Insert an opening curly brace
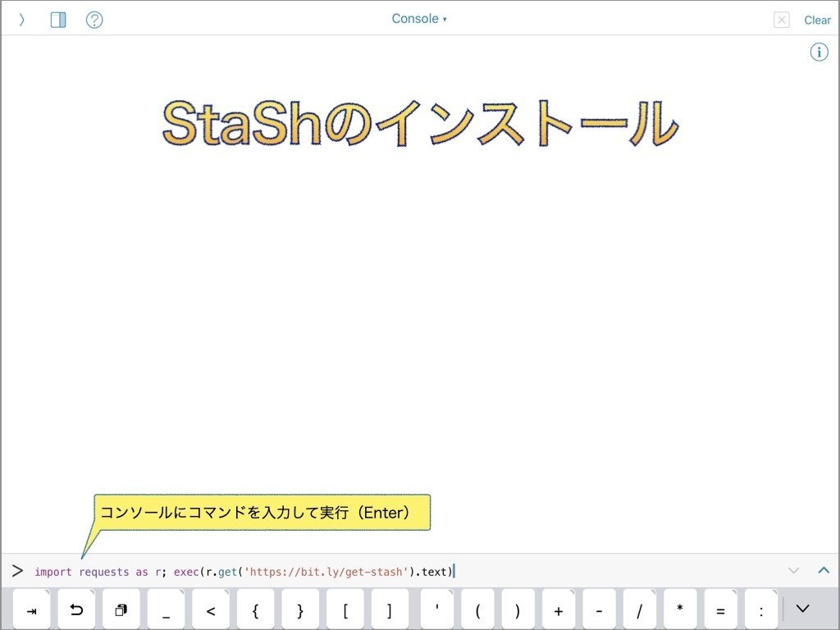This screenshot has height=630, width=840. click(x=255, y=609)
